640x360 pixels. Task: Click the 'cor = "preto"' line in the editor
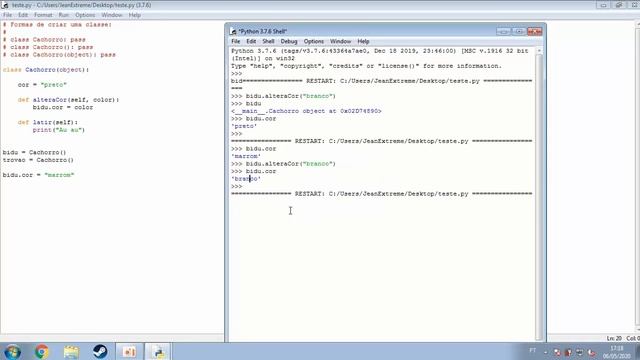pos(42,85)
